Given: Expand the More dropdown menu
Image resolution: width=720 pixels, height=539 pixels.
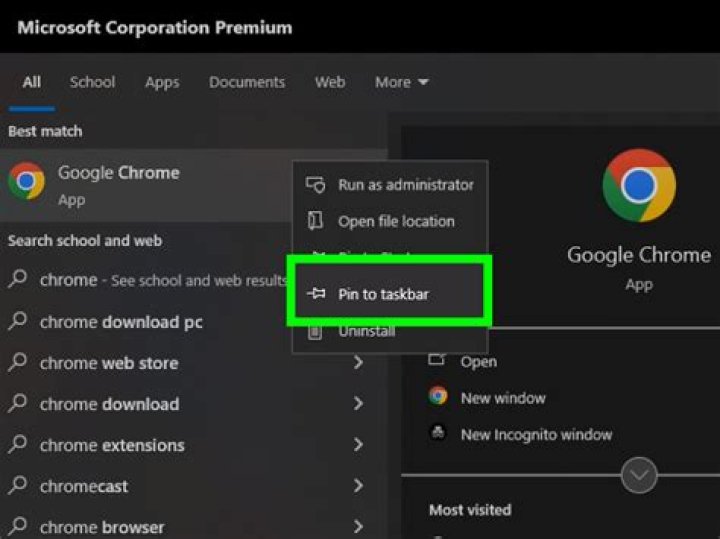Looking at the screenshot, I should coord(402,82).
